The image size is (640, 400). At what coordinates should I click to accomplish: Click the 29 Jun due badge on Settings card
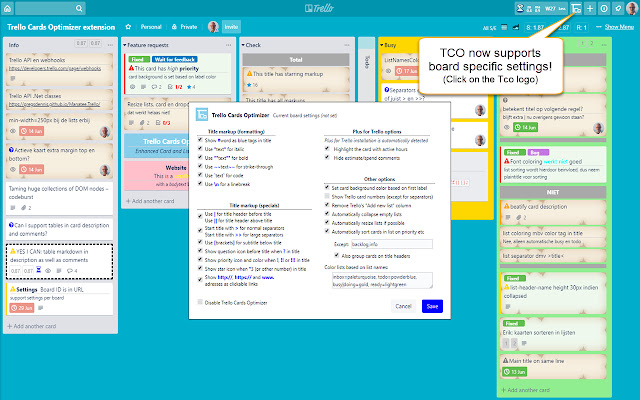22,308
